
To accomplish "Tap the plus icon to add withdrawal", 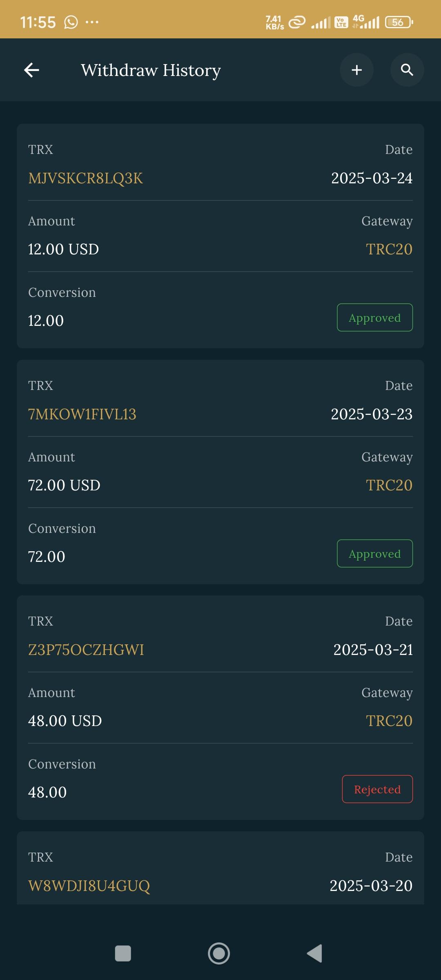I will (x=356, y=70).
